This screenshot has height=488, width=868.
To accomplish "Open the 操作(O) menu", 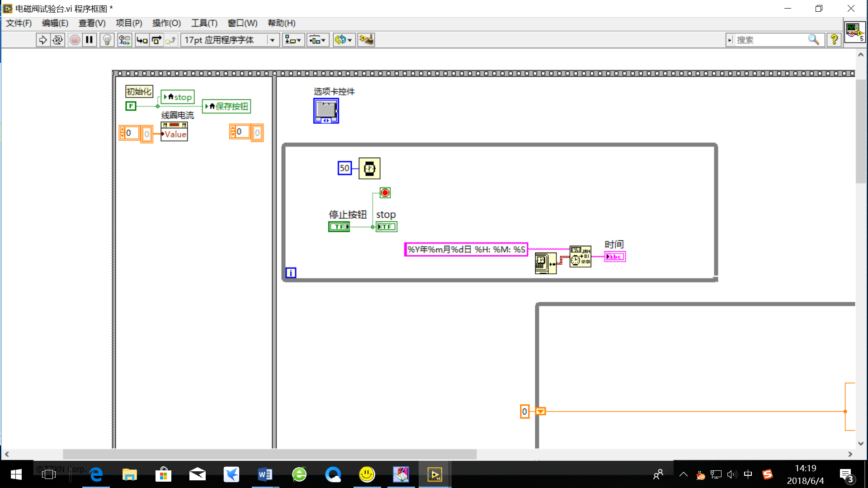I will tap(166, 23).
